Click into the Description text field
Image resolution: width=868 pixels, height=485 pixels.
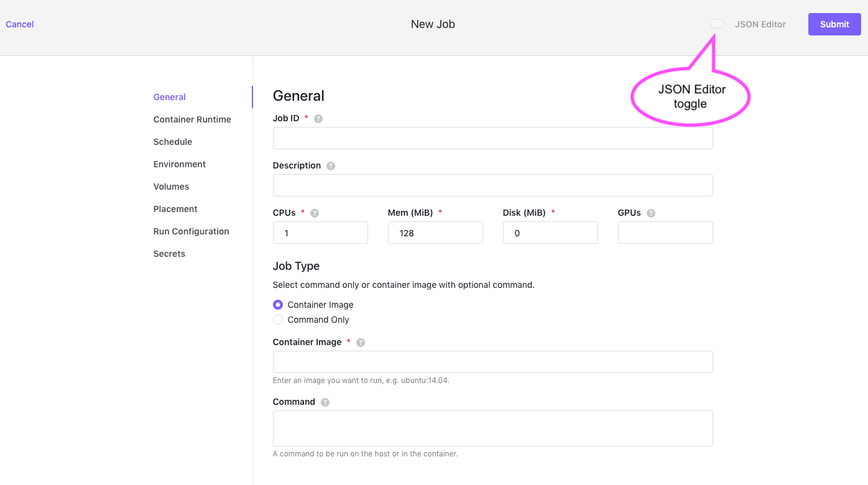click(492, 185)
